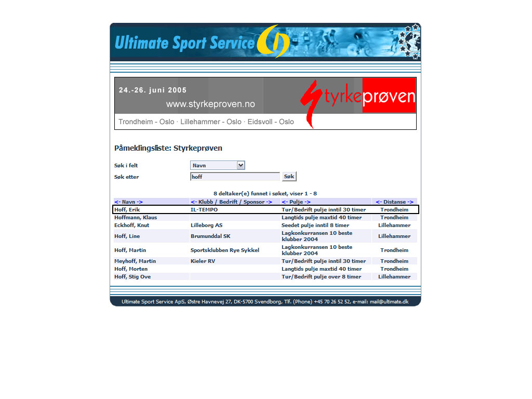532x399 pixels.
Task: Open the Navn search-field dropdown
Action: [x=218, y=165]
